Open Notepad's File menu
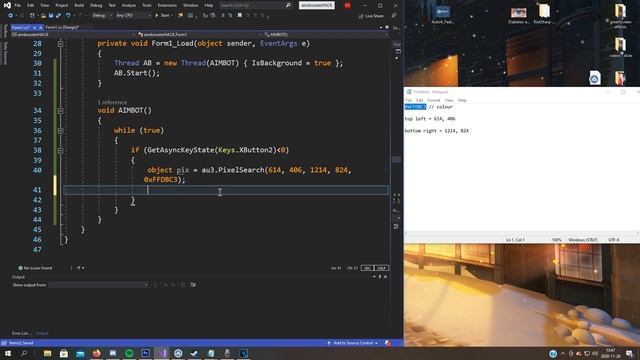Viewport: 640px width, 360px height. tap(409, 100)
